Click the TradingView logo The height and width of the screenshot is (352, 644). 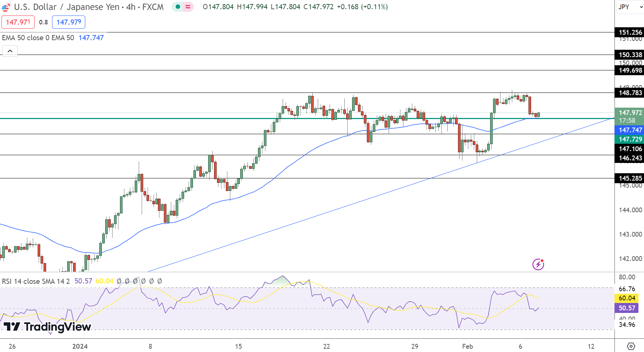click(x=47, y=327)
